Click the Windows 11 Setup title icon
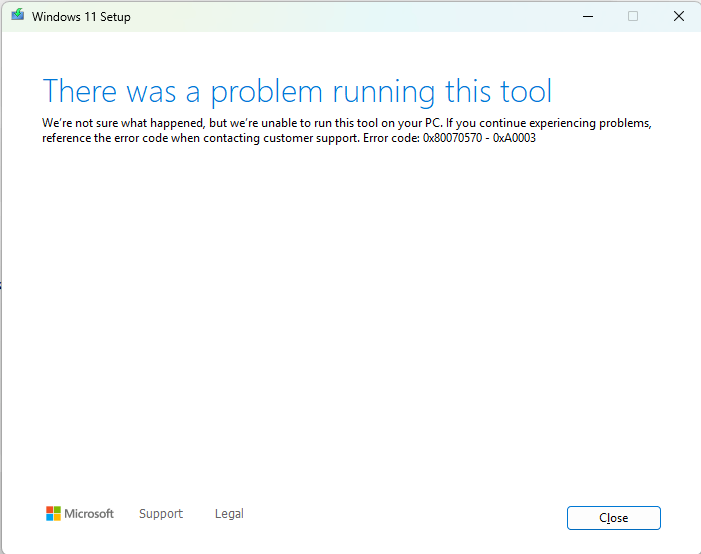 (x=18, y=15)
